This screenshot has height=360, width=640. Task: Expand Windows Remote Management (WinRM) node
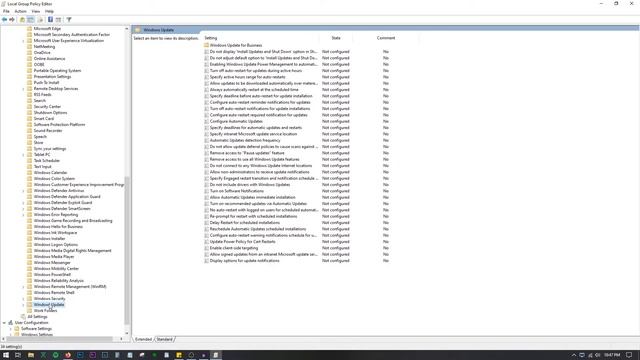coord(23,287)
